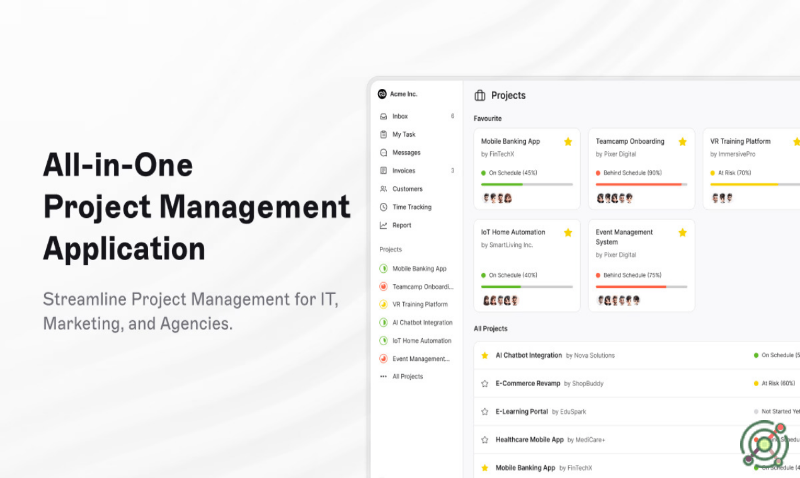The width and height of the screenshot is (800, 478).
Task: Click the My Task clipboard icon
Action: click(383, 135)
